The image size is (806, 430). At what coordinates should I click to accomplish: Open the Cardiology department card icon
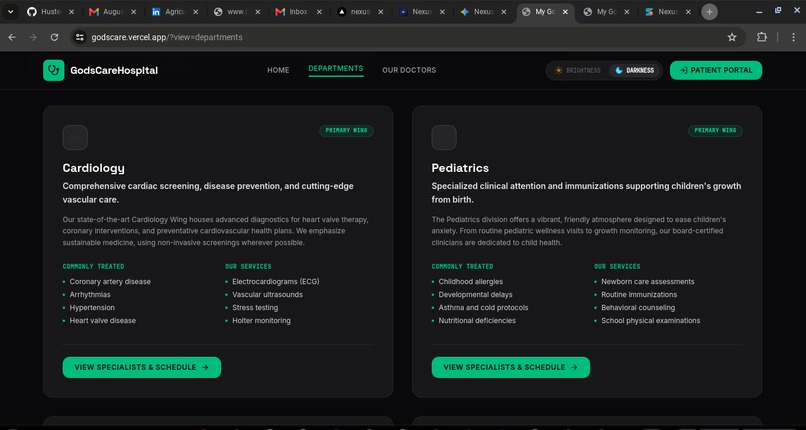point(75,138)
